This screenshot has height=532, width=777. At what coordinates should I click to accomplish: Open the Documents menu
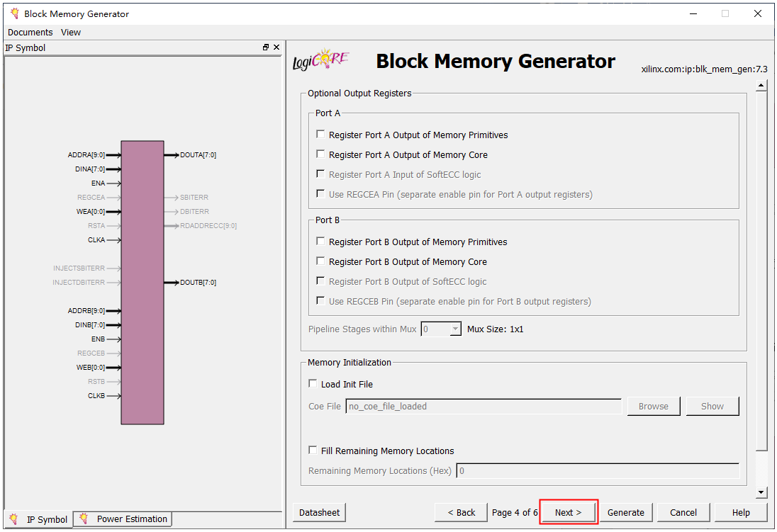pyautogui.click(x=30, y=33)
